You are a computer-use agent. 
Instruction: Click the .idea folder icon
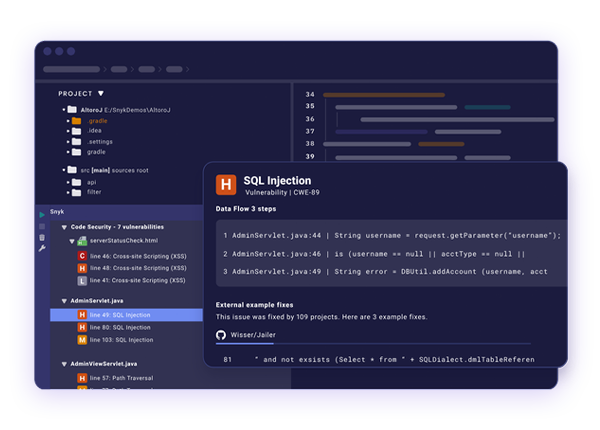77,131
